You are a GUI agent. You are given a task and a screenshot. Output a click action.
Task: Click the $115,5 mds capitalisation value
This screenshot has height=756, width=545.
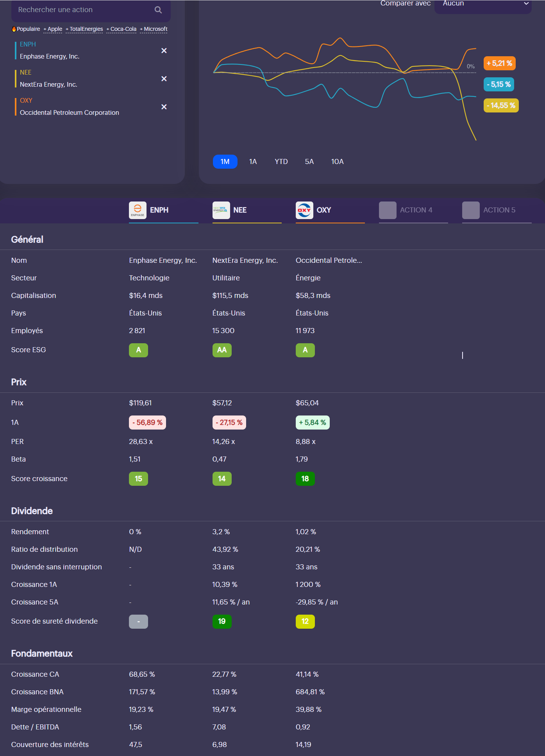[x=230, y=296]
